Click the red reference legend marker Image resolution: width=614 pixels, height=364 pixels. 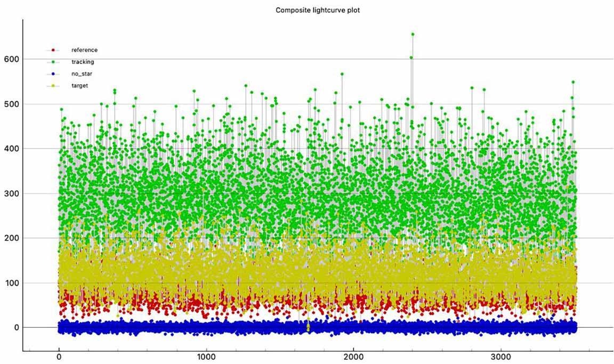click(53, 50)
